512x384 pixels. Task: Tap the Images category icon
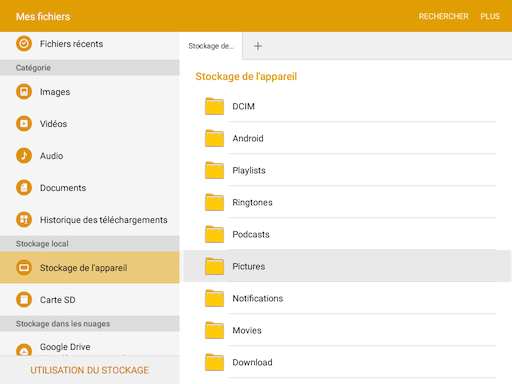click(x=24, y=92)
